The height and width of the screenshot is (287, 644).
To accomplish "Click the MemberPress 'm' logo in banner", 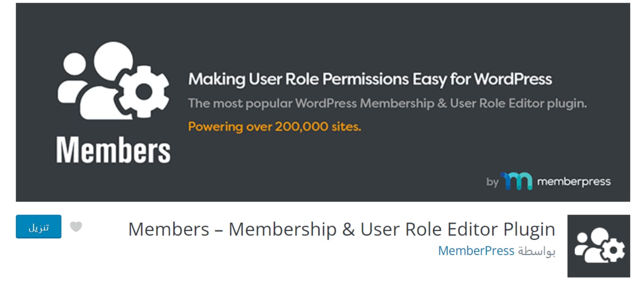I will click(517, 181).
